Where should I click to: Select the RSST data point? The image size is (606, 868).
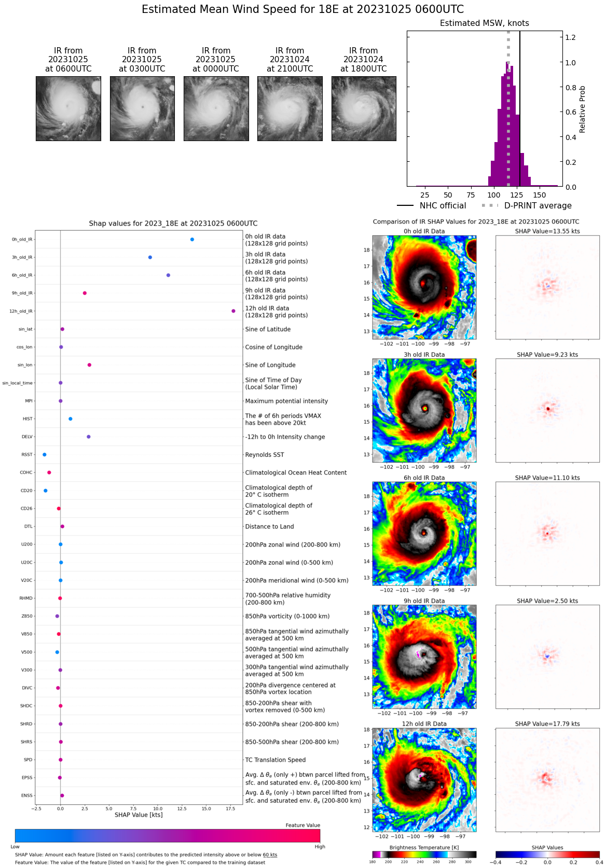point(45,455)
